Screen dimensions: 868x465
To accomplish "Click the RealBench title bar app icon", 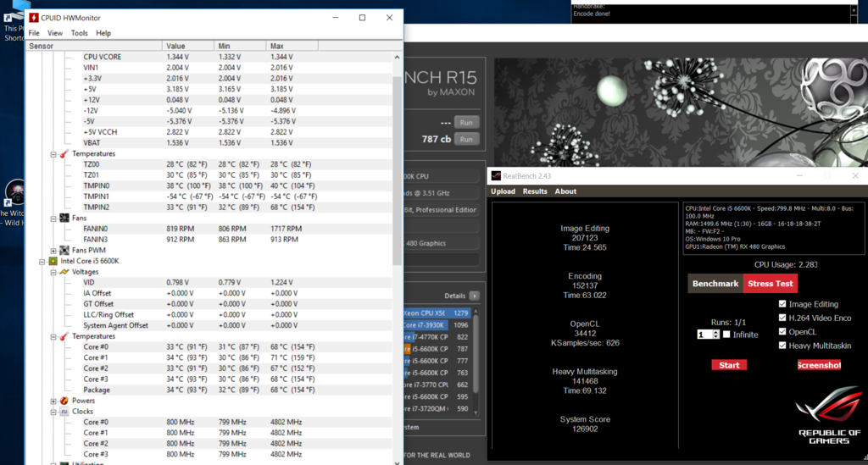I will (496, 176).
